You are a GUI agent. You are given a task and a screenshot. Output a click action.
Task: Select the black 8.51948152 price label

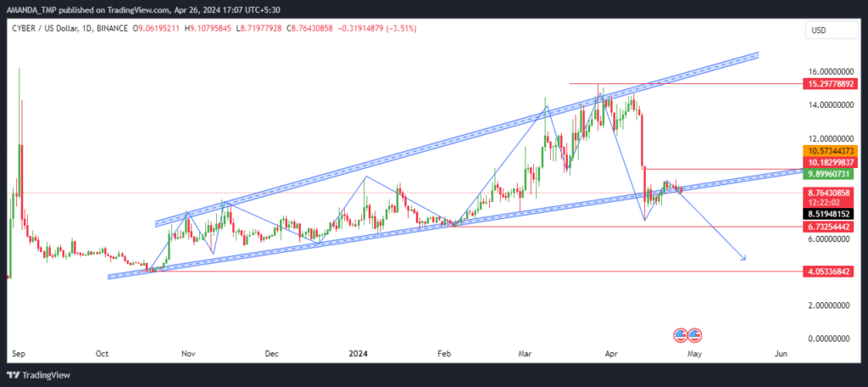[x=829, y=214]
